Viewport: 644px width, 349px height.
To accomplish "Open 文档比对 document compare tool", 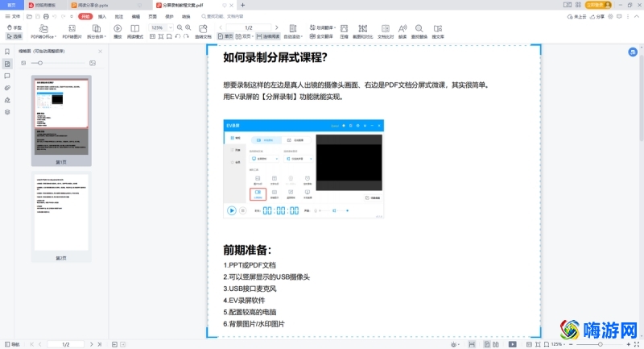I will 386,31.
